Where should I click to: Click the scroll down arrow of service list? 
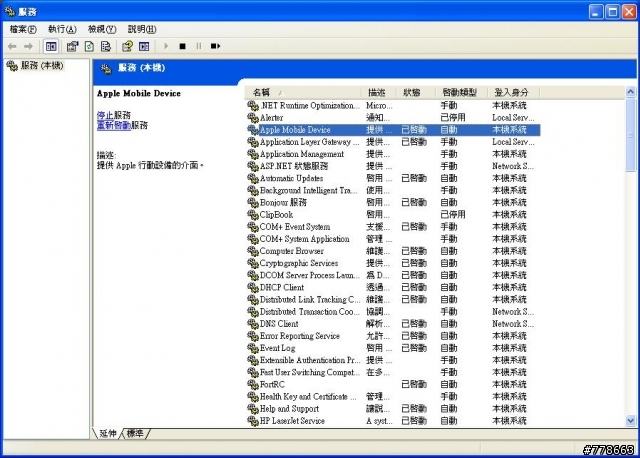coord(631,420)
